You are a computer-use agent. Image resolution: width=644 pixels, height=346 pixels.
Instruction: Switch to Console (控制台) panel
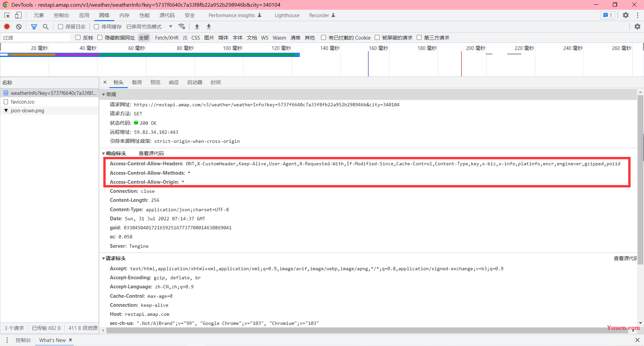[x=61, y=15]
